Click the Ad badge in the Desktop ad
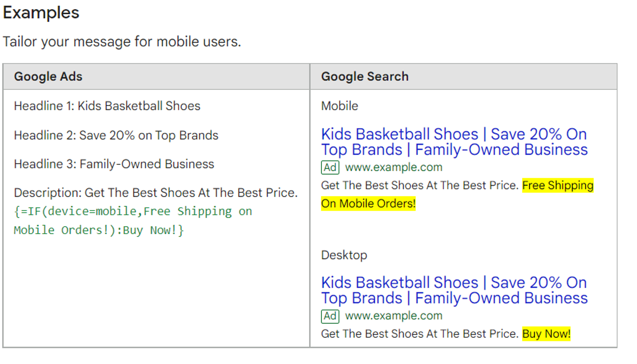 pyautogui.click(x=330, y=316)
